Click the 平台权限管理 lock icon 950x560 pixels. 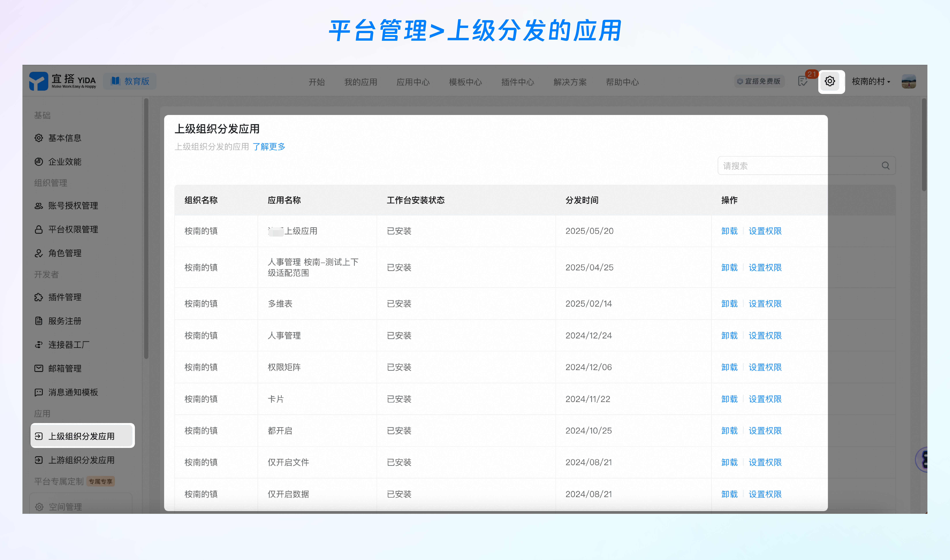[38, 229]
